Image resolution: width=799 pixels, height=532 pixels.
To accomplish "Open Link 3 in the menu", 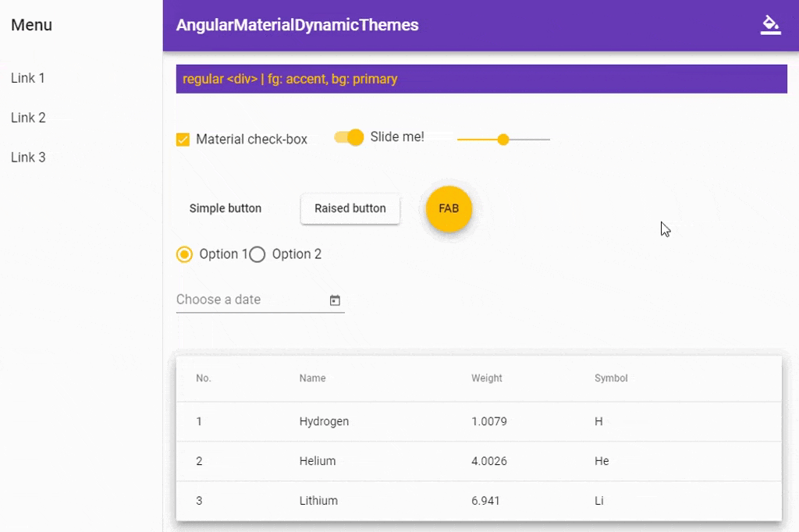I will 28,158.
